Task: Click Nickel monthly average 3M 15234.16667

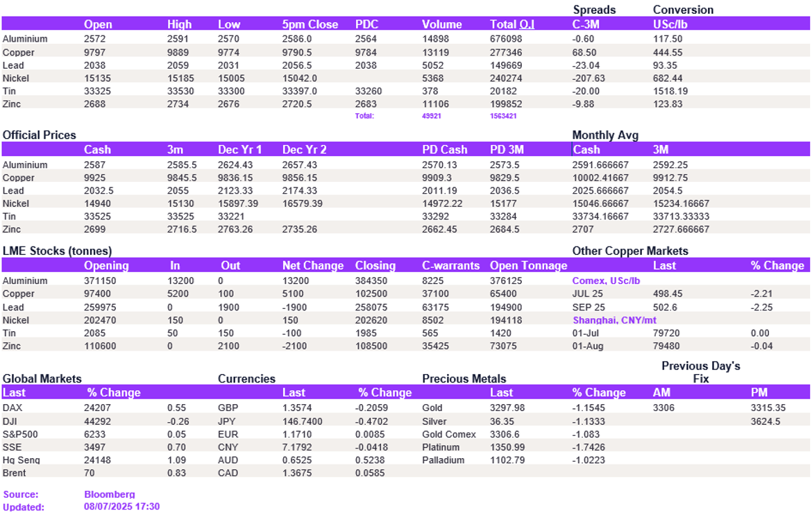Action: click(681, 203)
